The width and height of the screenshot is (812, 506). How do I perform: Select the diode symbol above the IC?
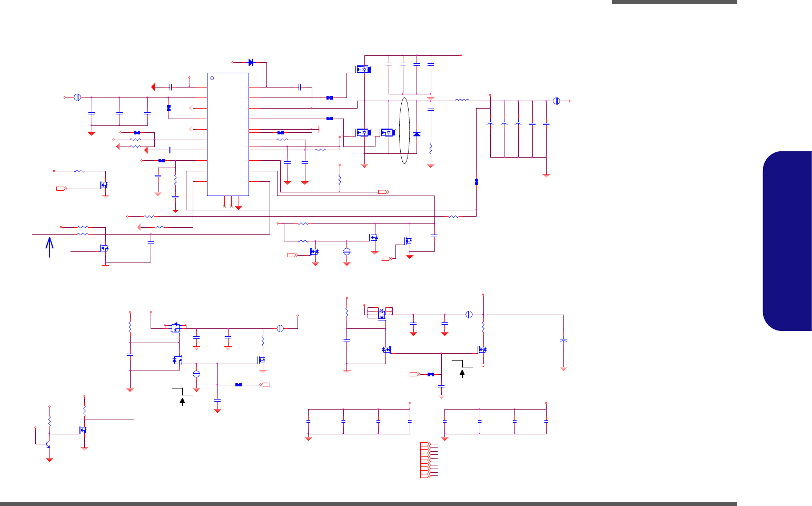251,62
